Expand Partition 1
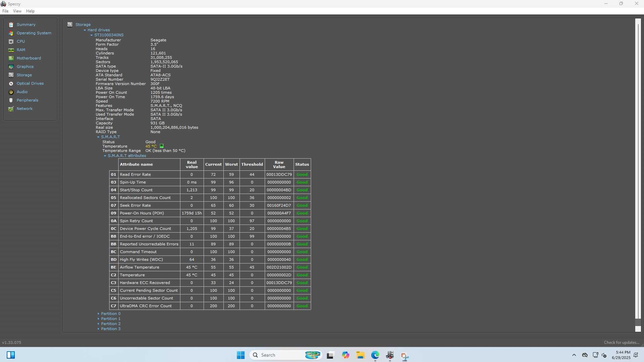This screenshot has height=362, width=644. point(98,319)
